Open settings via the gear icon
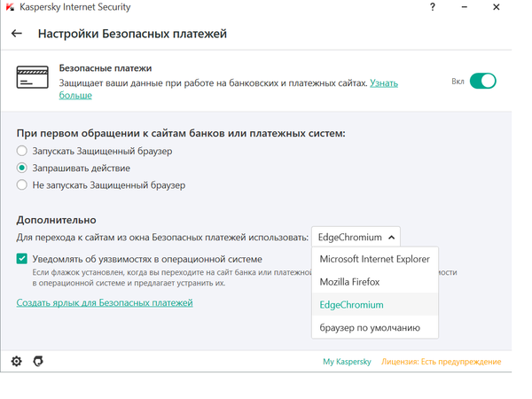The height and width of the screenshot is (399, 532). 16,362
